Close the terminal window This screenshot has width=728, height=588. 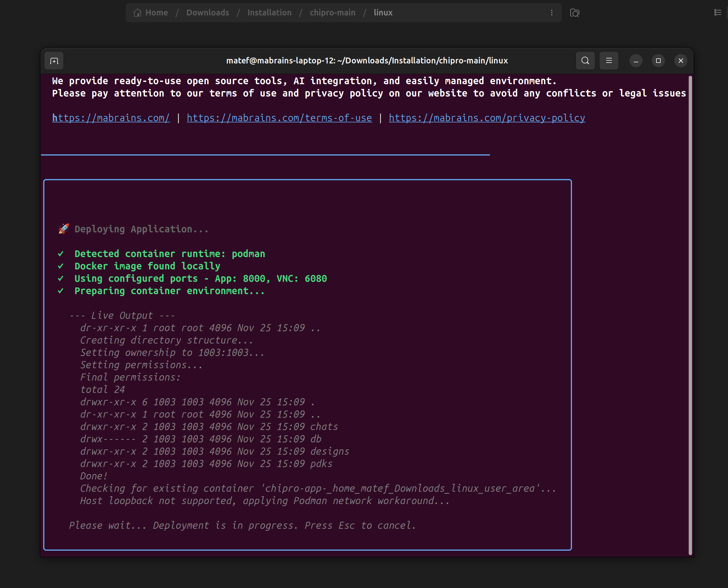681,61
